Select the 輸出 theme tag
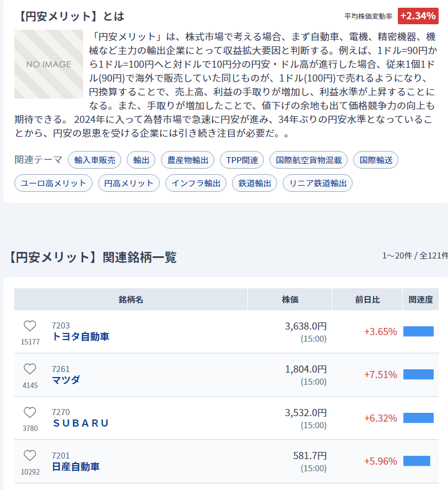Screen dimensions: 448x490 click(x=141, y=160)
